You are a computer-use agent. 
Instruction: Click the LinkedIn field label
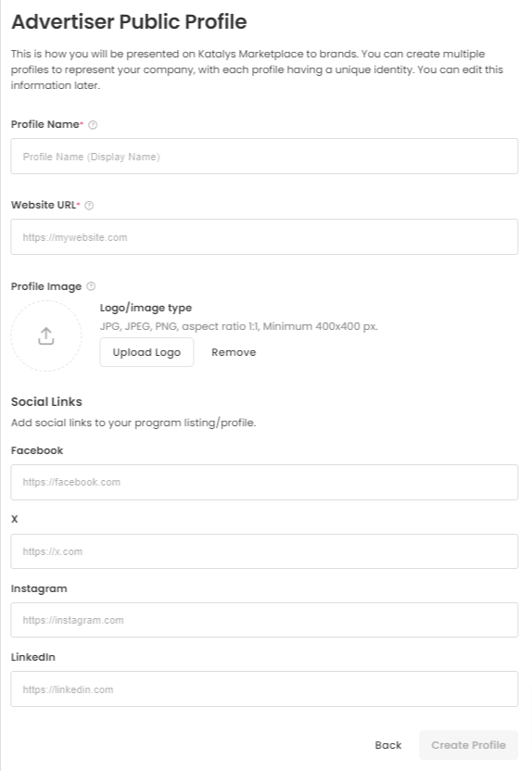tap(33, 657)
